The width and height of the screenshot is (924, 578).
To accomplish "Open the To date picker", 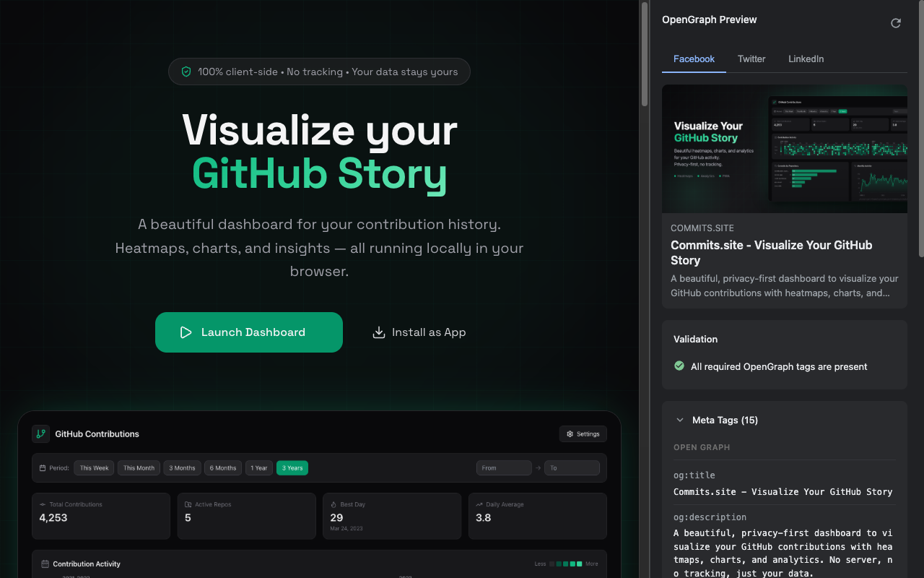I will click(x=572, y=467).
